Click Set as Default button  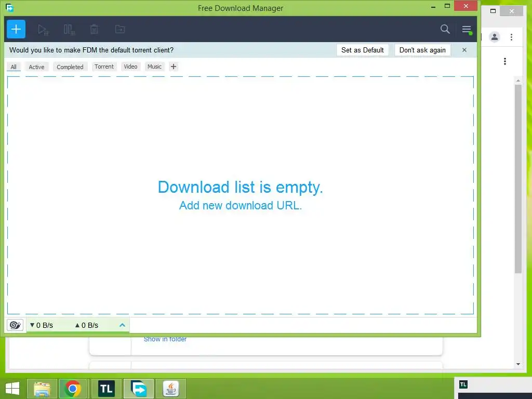(x=362, y=50)
